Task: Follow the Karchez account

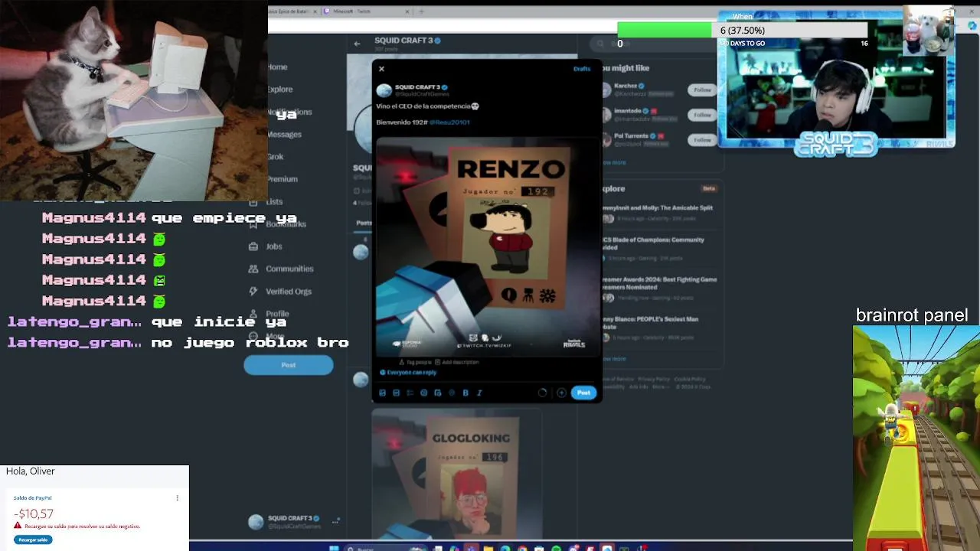Action: 702,90
